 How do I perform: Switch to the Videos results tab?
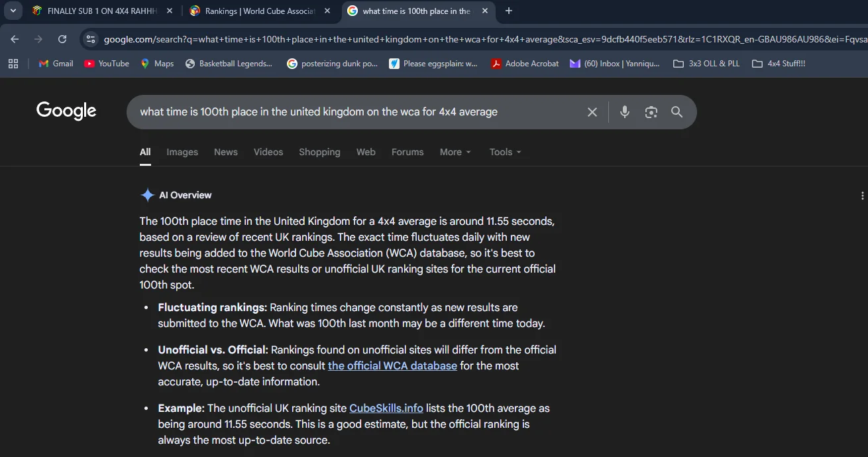pyautogui.click(x=268, y=152)
